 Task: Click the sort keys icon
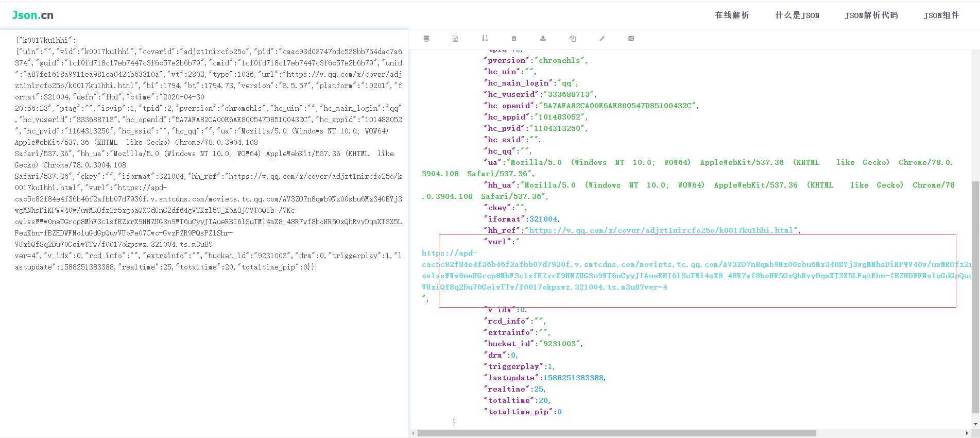[485, 39]
